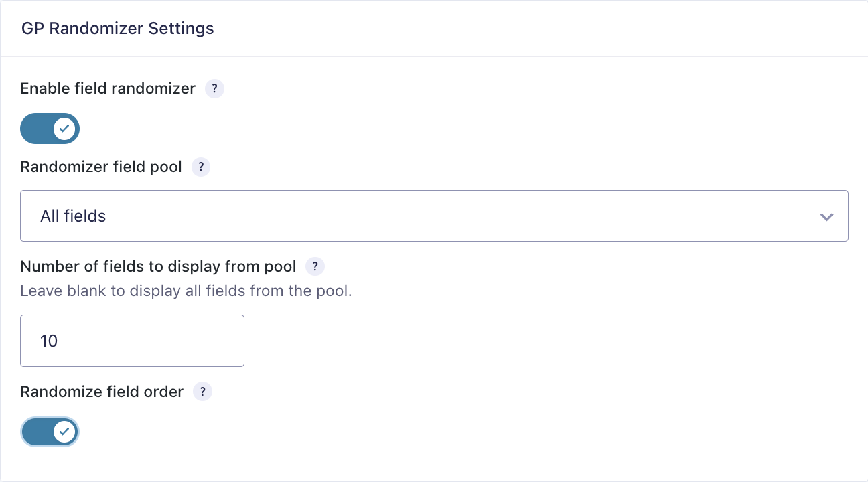Expand pool options using the chevron arrow
The height and width of the screenshot is (482, 868).
tap(826, 217)
